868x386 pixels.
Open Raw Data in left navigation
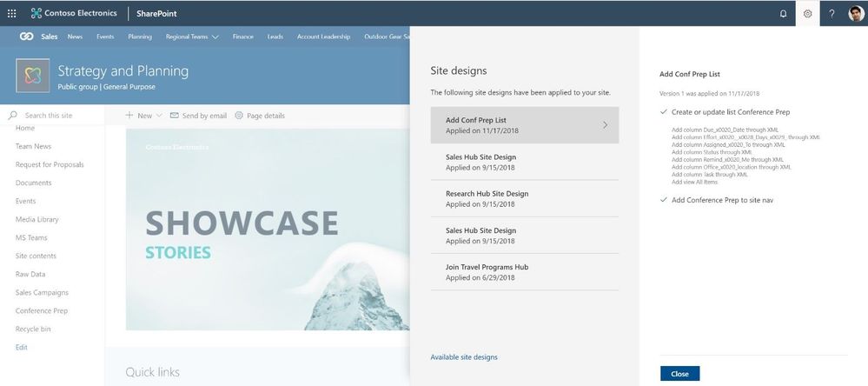(30, 274)
